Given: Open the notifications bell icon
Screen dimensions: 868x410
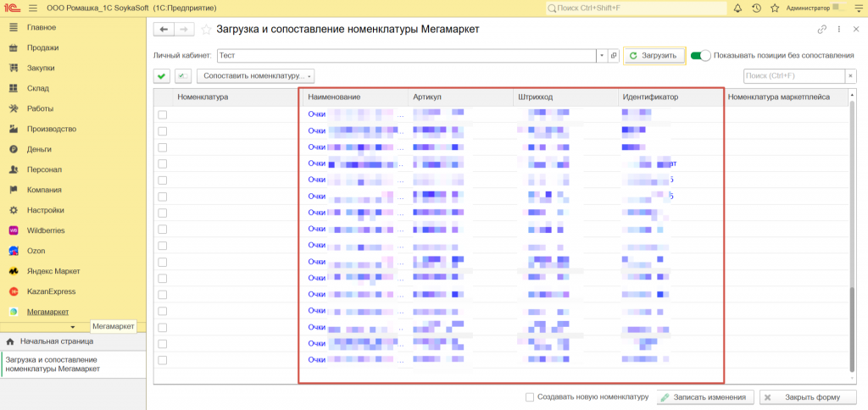Looking at the screenshot, I should coord(737,8).
